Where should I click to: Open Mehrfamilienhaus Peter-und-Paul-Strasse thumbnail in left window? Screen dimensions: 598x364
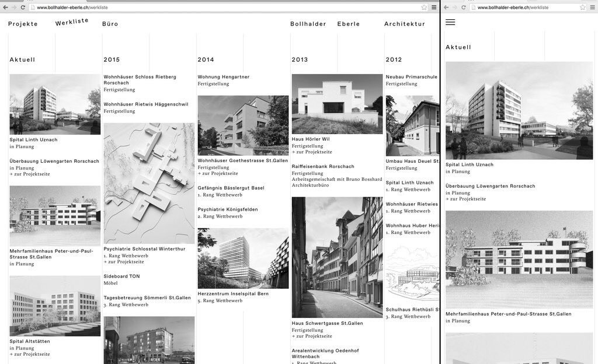click(55, 216)
